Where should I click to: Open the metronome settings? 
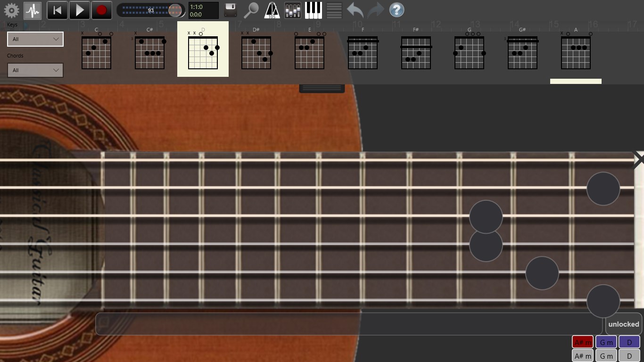[x=272, y=9]
